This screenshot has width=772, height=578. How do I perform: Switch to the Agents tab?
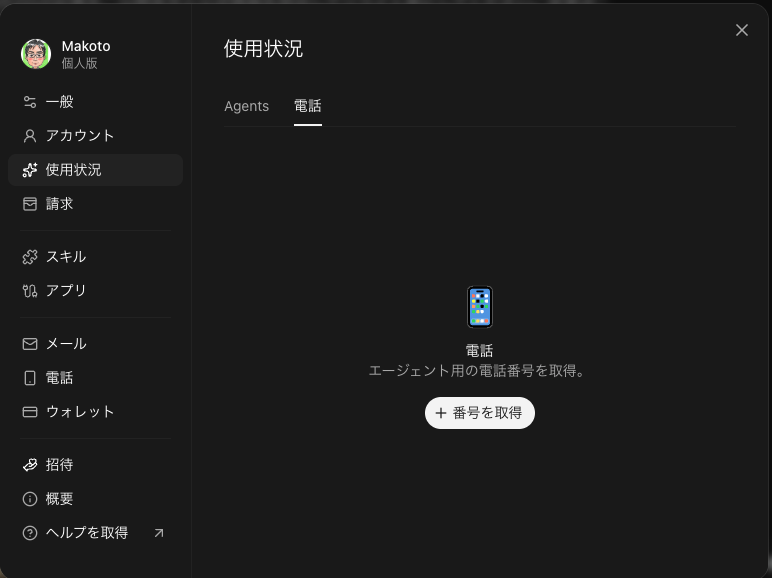click(247, 106)
